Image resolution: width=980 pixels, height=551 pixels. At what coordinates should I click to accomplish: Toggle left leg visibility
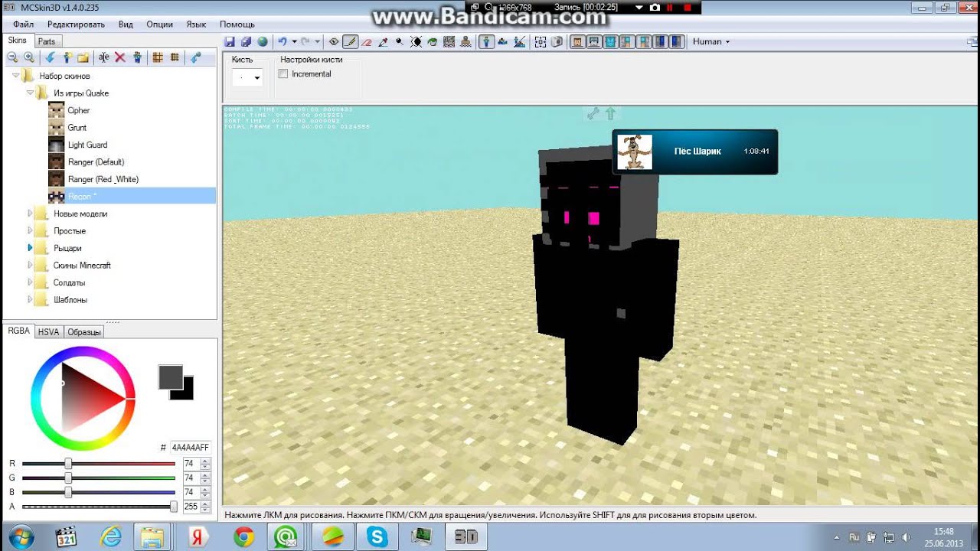pos(660,42)
